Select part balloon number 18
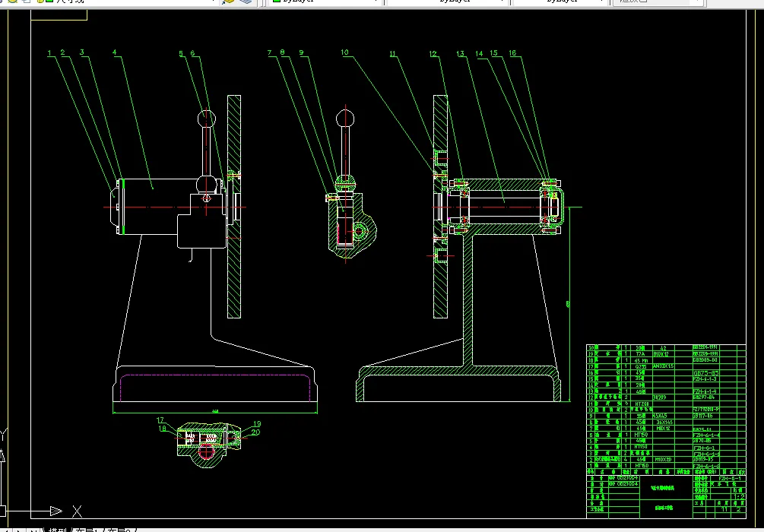The image size is (764, 532). tap(162, 428)
